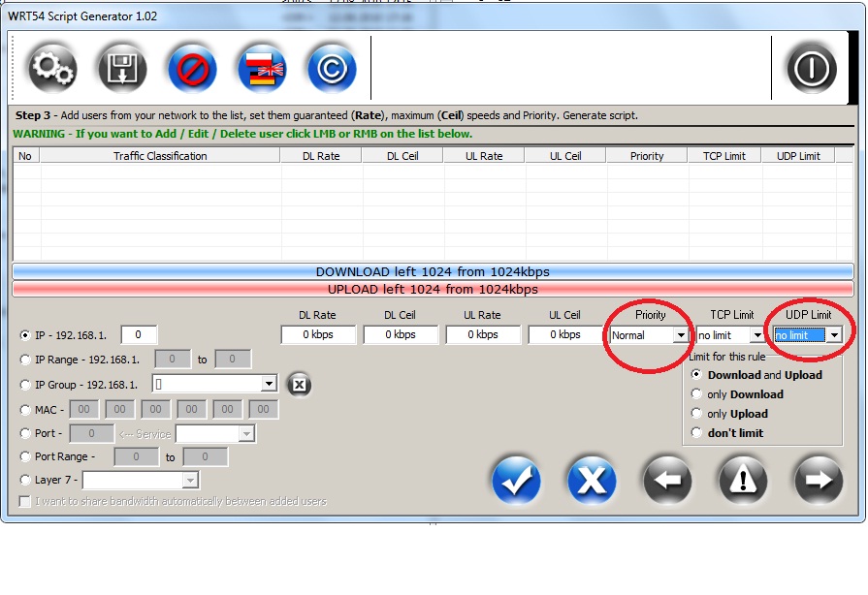Select the Port Range radio option
This screenshot has height=595, width=868.
(25, 456)
